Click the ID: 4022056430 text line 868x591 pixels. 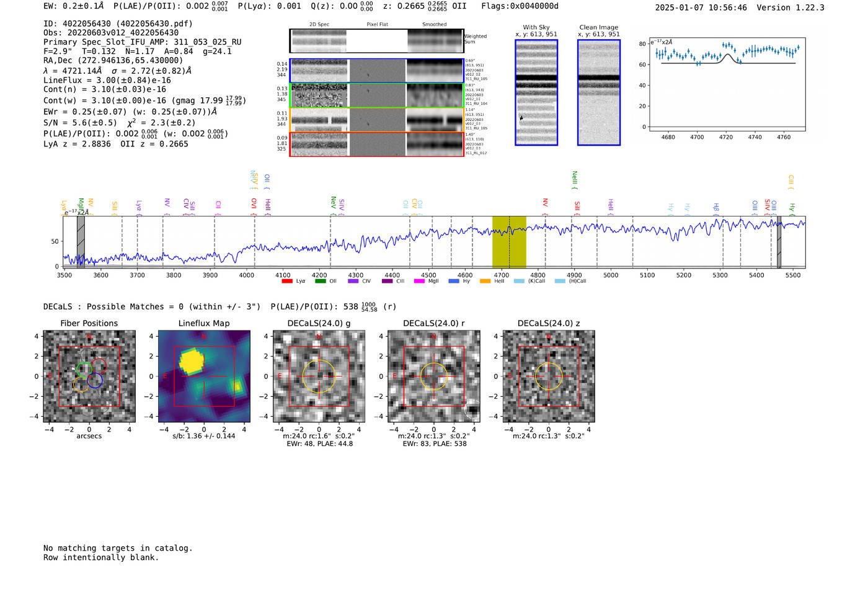[x=118, y=24]
